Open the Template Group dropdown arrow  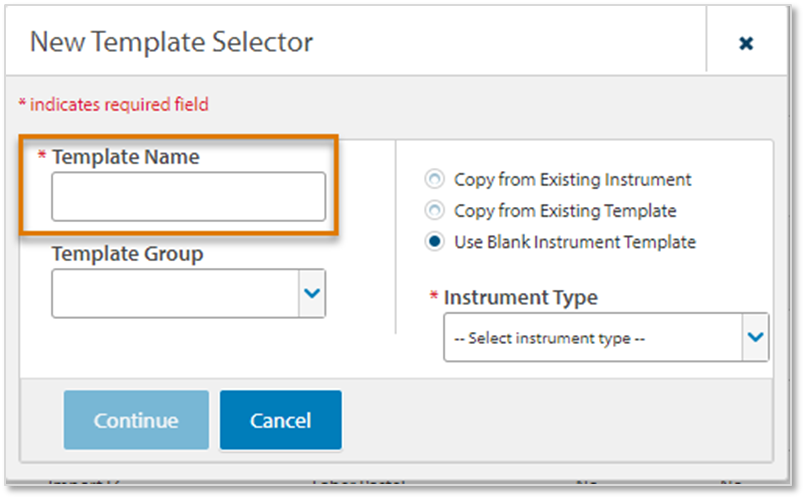312,293
